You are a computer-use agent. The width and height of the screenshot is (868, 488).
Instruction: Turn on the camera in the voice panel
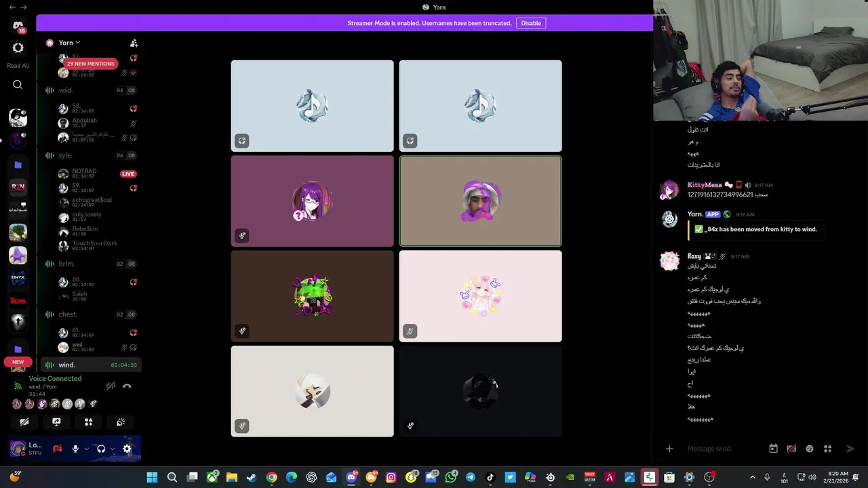(24, 422)
